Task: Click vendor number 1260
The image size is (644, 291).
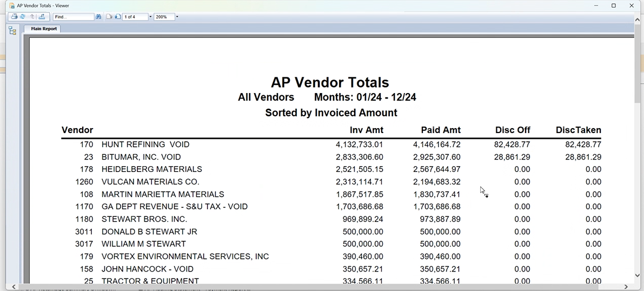Action: [84, 182]
